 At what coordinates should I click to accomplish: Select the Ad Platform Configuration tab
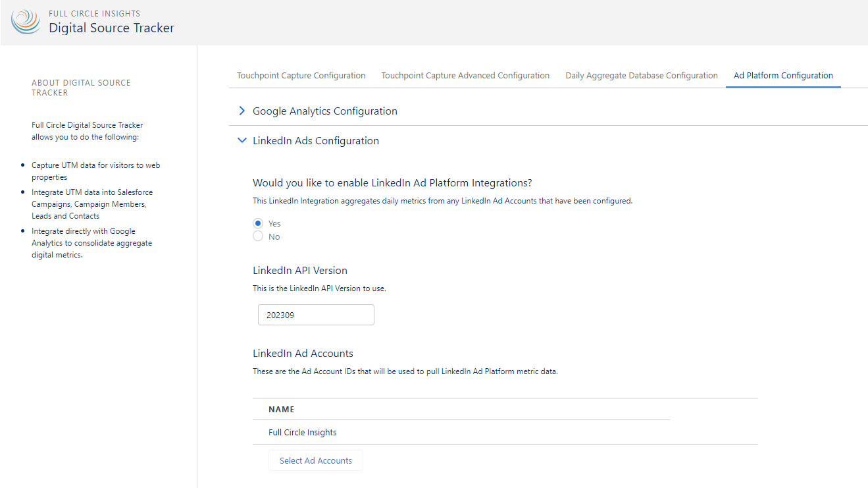pyautogui.click(x=783, y=76)
